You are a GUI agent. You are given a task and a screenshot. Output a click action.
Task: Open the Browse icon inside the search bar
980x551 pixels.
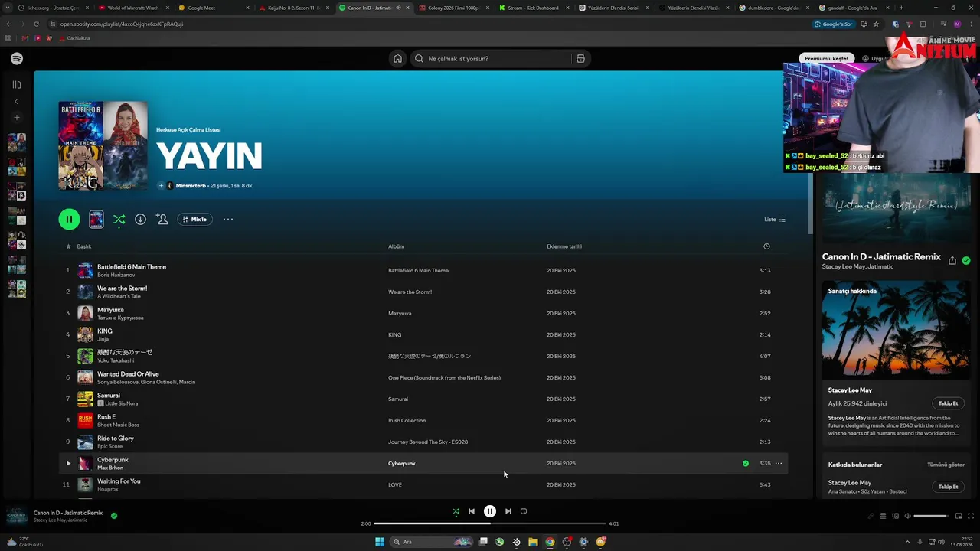580,59
